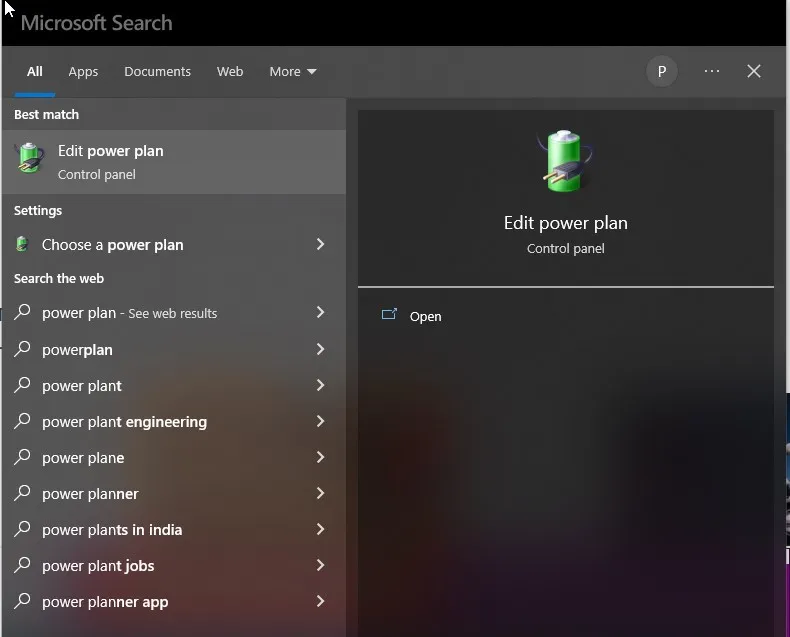This screenshot has width=790, height=637.
Task: Open the P user account avatar
Action: (x=662, y=72)
